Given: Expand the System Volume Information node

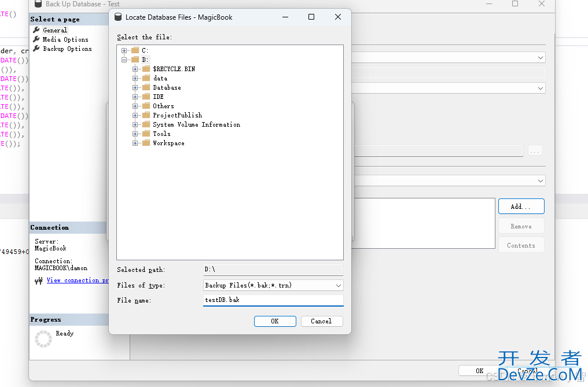Looking at the screenshot, I should 135,124.
